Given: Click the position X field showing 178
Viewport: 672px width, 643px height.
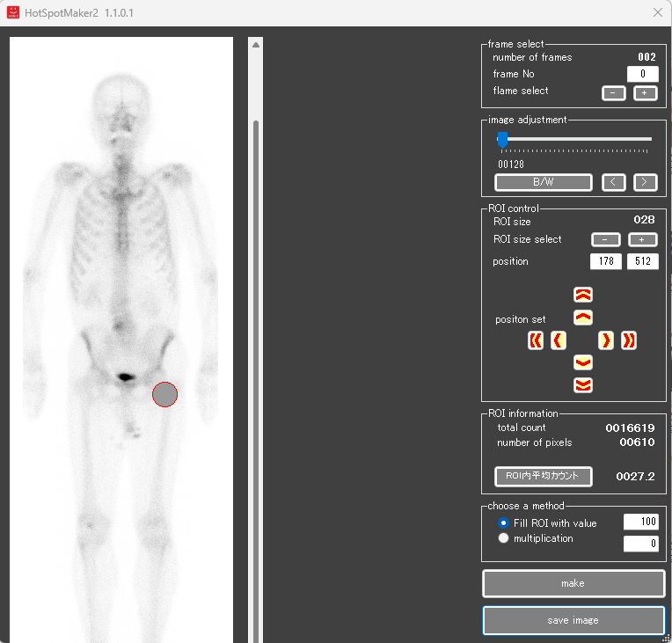Looking at the screenshot, I should point(605,261).
